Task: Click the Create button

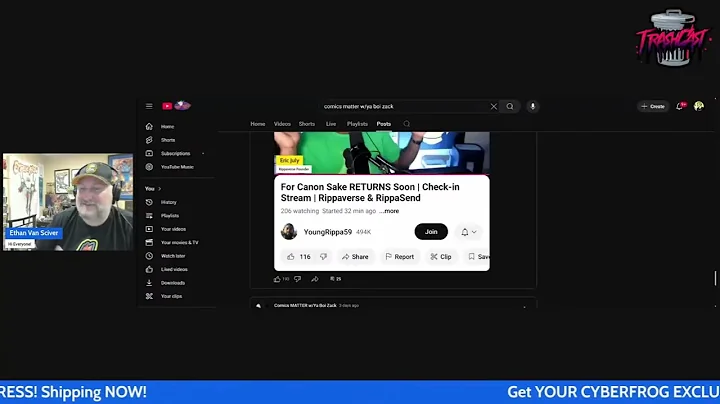Action: (653, 107)
